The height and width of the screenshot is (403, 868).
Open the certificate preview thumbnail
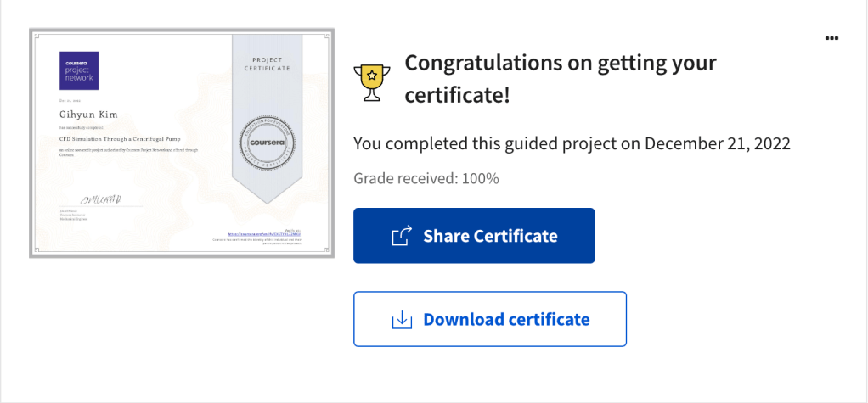182,143
